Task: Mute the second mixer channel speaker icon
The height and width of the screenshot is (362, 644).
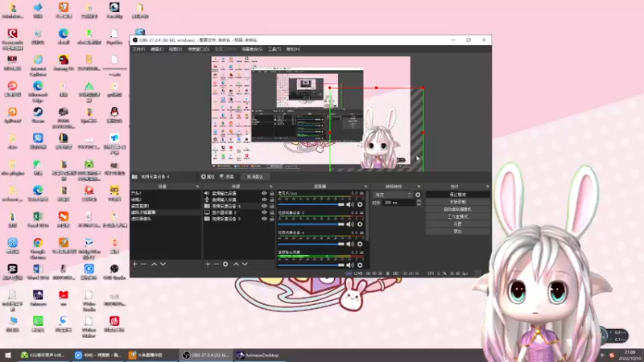Action: coord(350,224)
